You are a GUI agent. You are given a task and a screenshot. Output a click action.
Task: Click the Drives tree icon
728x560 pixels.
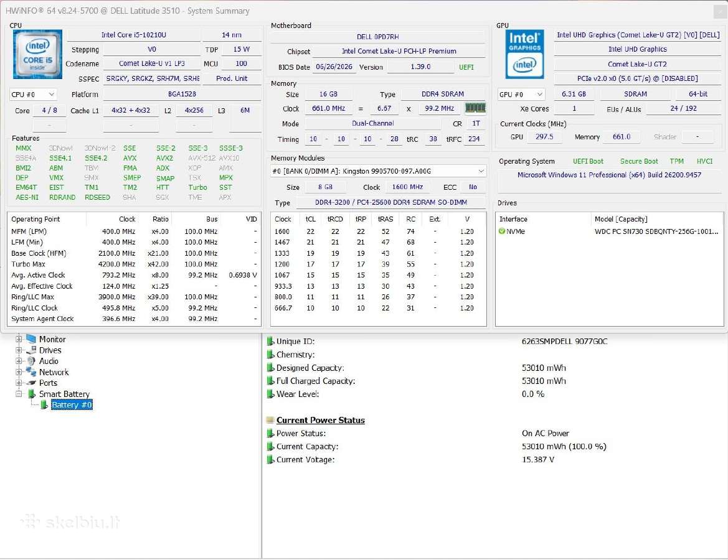pos(31,350)
